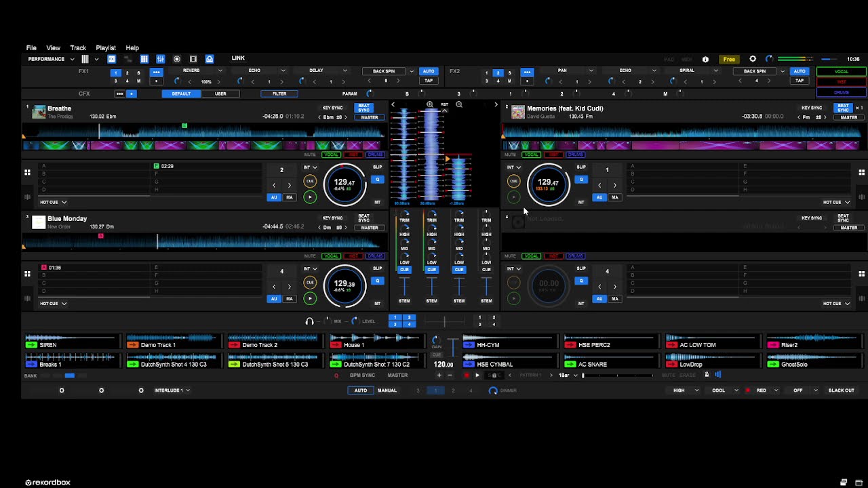Image resolution: width=868 pixels, height=488 pixels.
Task: Click the FILTER button in CFX
Action: (x=279, y=94)
